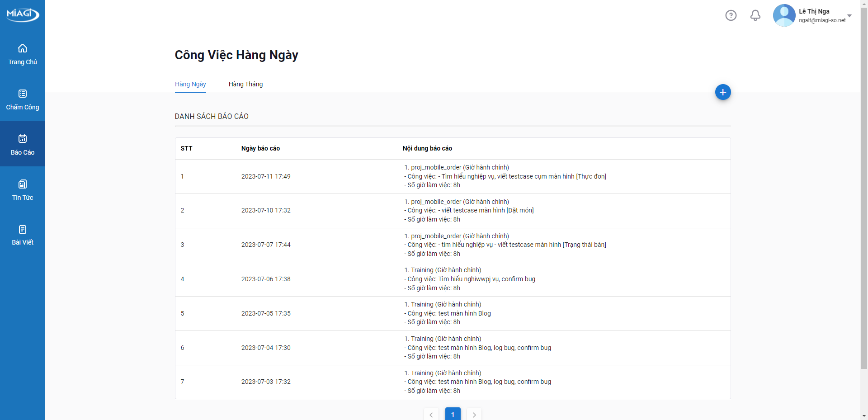Screen dimensions: 868x420
Task: Open the Trang Chủ home page
Action: click(23, 54)
